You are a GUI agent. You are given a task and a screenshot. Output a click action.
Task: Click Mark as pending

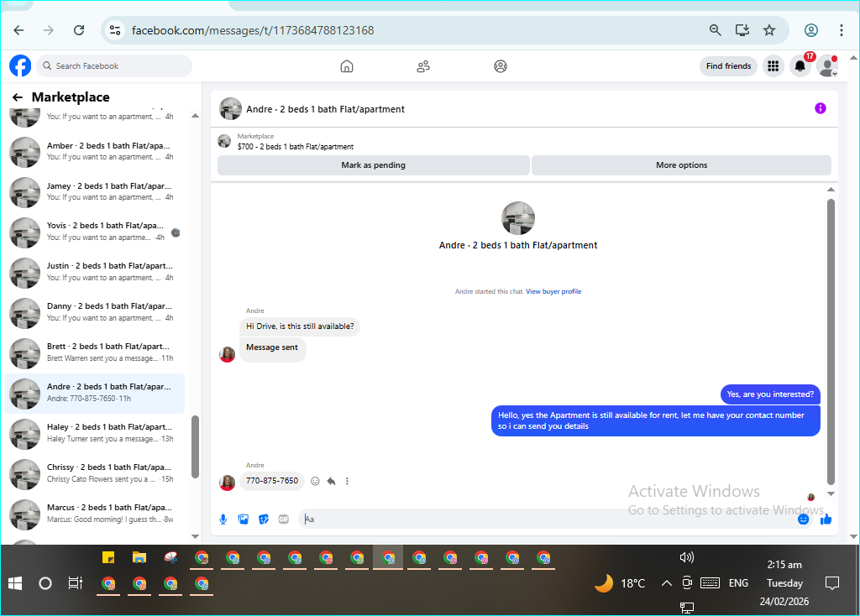[x=374, y=165]
